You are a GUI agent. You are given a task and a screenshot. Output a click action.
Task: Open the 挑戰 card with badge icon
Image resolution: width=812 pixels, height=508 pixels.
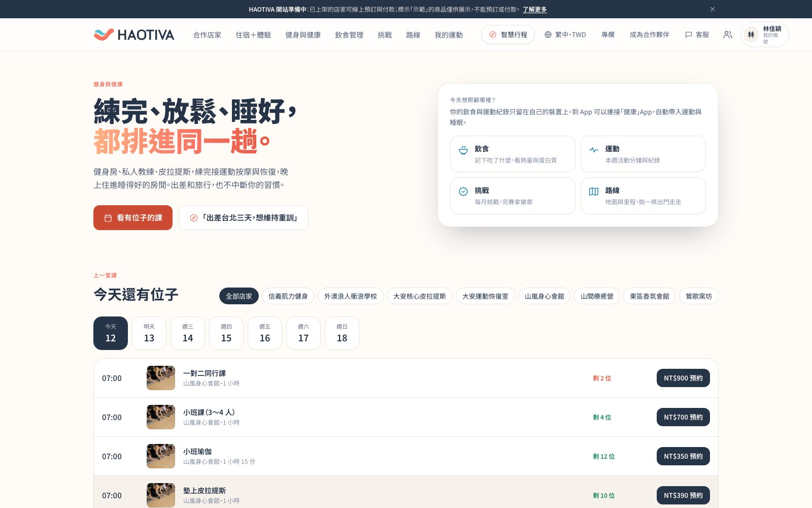(x=513, y=196)
